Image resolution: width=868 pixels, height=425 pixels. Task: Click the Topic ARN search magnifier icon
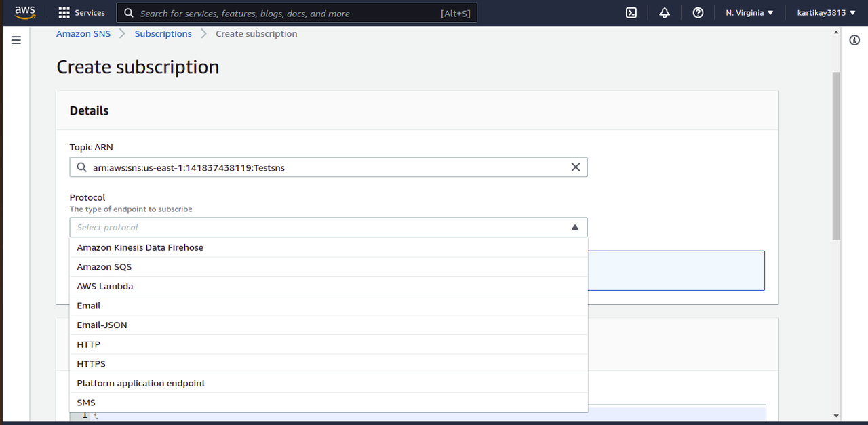coord(81,167)
